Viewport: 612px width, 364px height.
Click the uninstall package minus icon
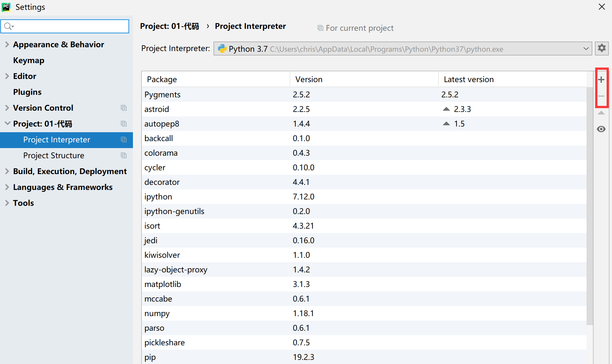click(601, 96)
